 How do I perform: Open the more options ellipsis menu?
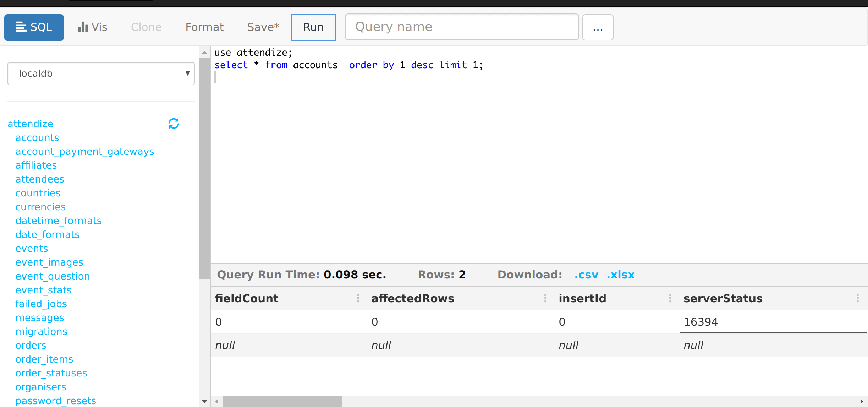click(x=598, y=27)
